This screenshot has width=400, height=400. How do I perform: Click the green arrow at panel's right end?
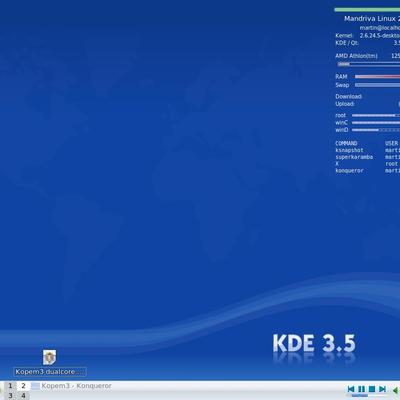396,390
